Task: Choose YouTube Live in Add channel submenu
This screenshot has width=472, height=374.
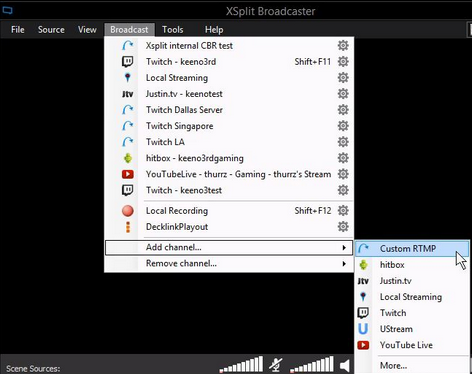Action: 412,345
